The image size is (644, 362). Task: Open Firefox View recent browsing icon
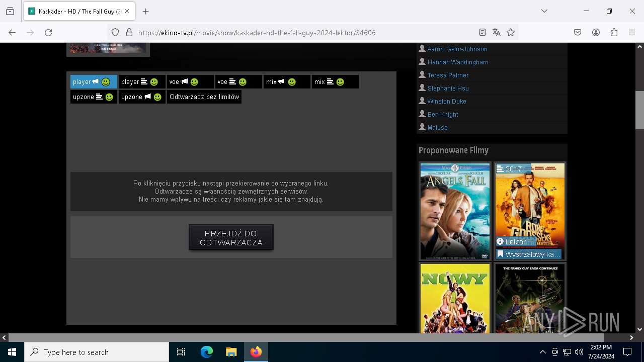pos(10,11)
